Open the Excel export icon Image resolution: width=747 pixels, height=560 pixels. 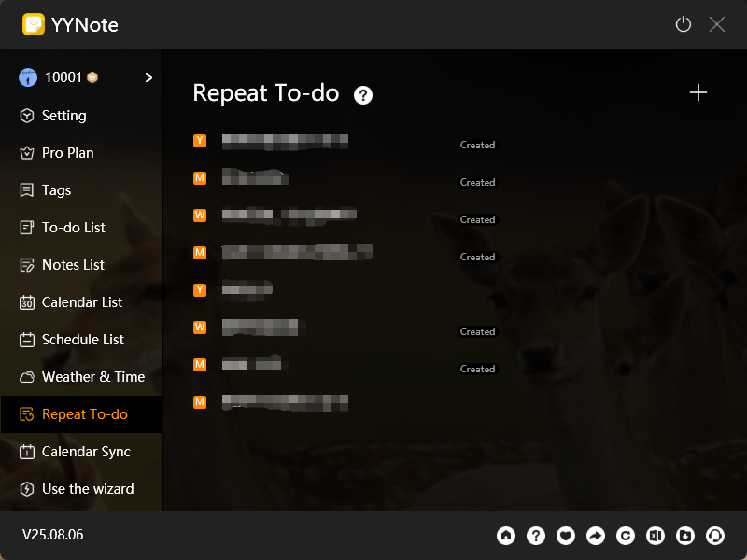pyautogui.click(x=655, y=536)
